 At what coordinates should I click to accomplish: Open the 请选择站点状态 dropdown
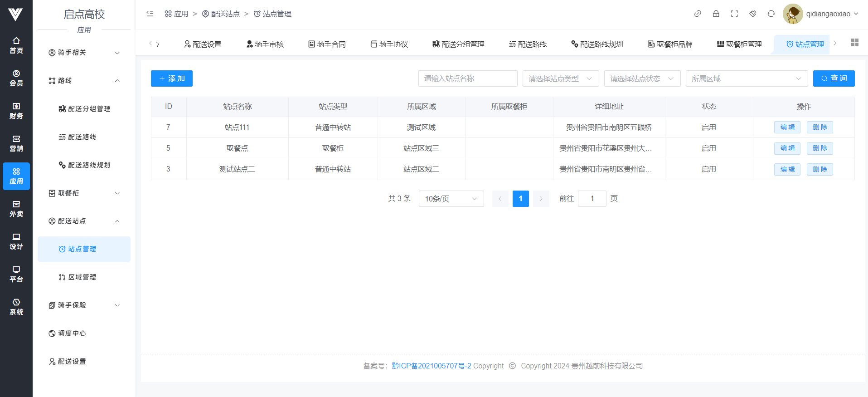pyautogui.click(x=642, y=78)
